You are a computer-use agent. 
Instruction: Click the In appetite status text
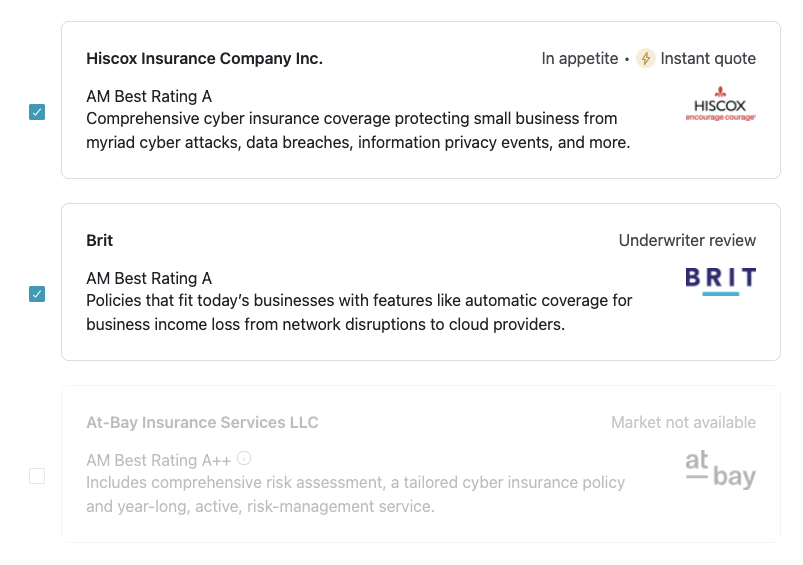point(580,58)
